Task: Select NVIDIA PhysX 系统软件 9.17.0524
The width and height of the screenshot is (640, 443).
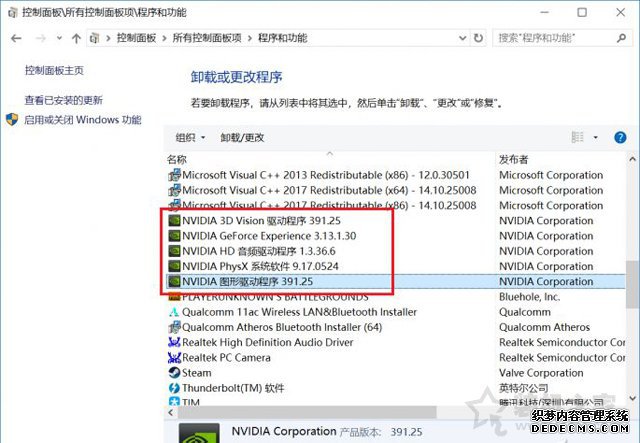Action: click(x=260, y=266)
